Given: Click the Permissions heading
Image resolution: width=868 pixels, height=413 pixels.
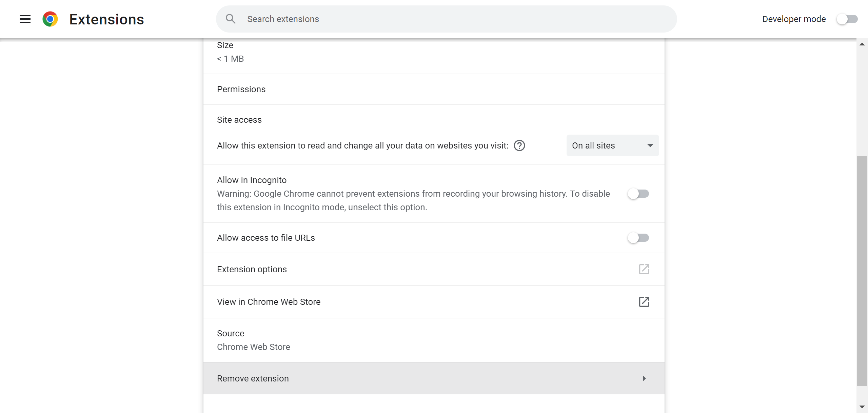Looking at the screenshot, I should tap(241, 89).
